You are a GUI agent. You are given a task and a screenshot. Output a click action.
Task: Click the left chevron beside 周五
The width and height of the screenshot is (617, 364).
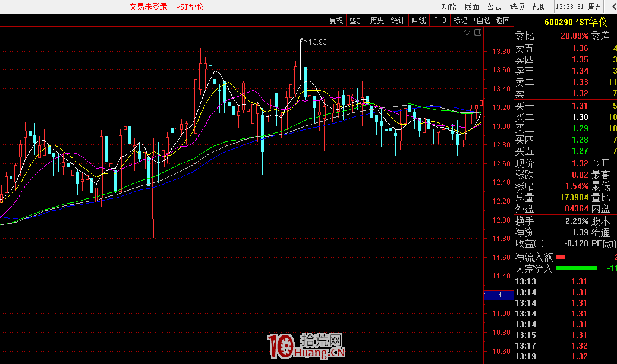click(x=613, y=7)
